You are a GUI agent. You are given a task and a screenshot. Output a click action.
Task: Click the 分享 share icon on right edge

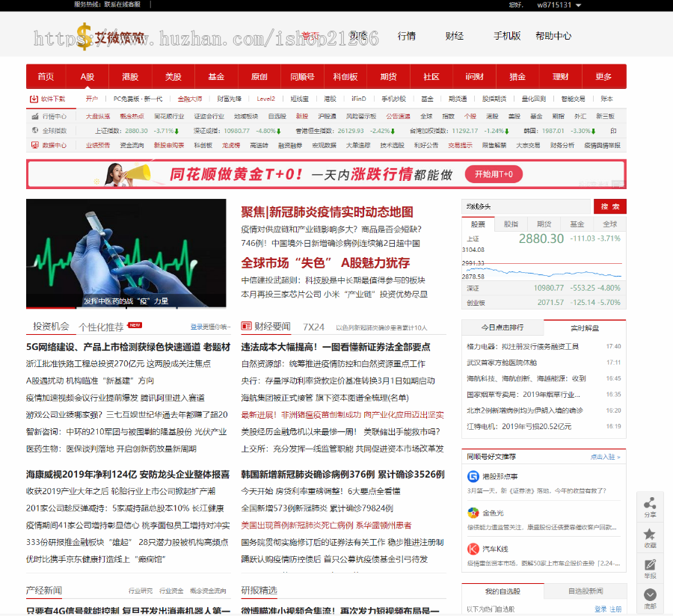click(650, 503)
